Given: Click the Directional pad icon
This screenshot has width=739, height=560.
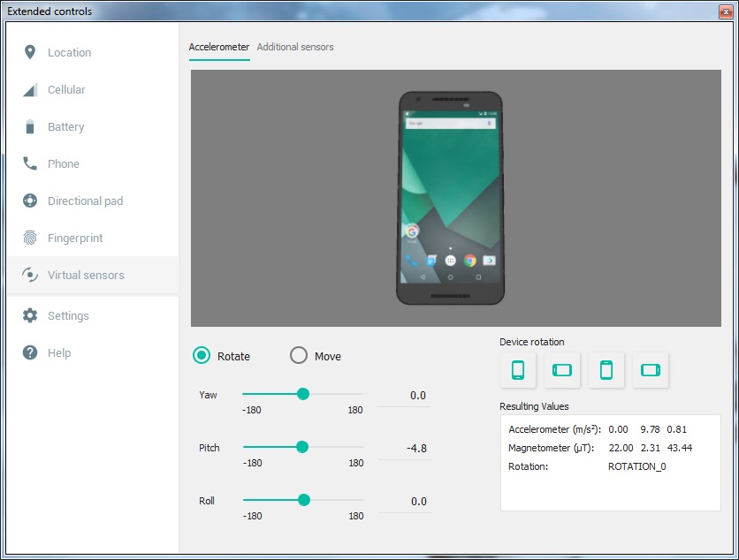Looking at the screenshot, I should 30,201.
